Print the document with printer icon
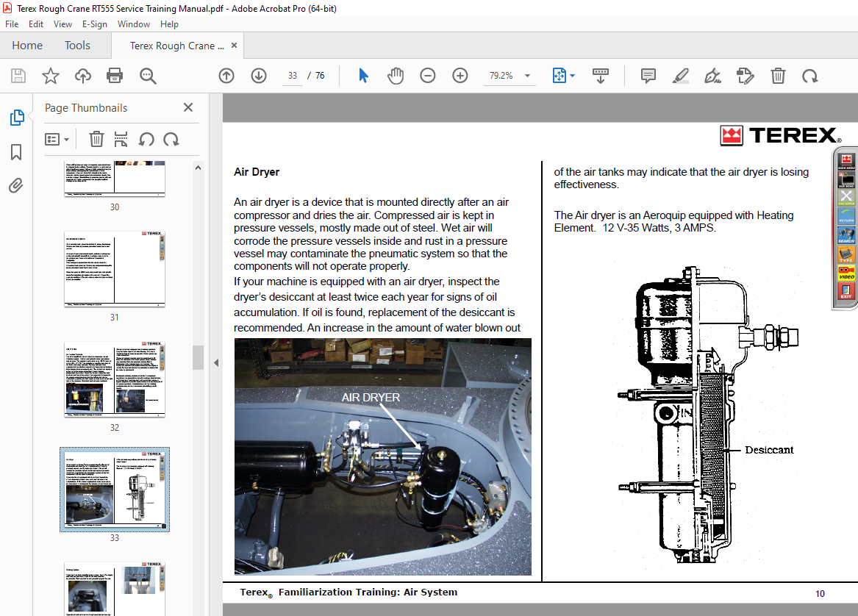Image resolution: width=858 pixels, height=616 pixels. click(115, 76)
